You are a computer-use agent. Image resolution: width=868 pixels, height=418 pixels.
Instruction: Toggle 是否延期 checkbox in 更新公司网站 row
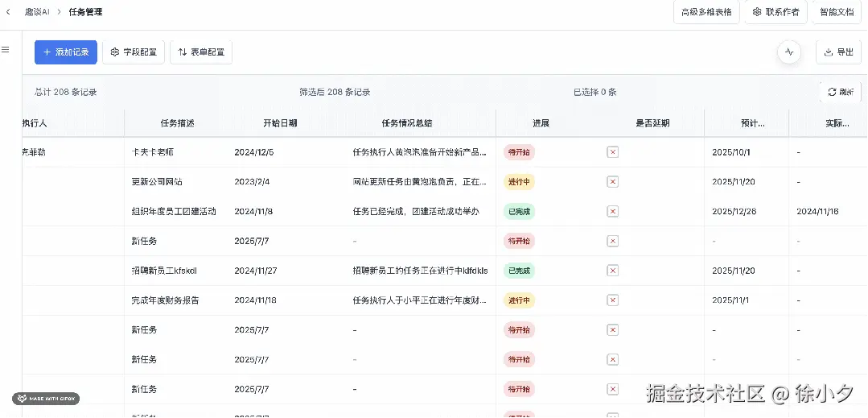(x=612, y=182)
